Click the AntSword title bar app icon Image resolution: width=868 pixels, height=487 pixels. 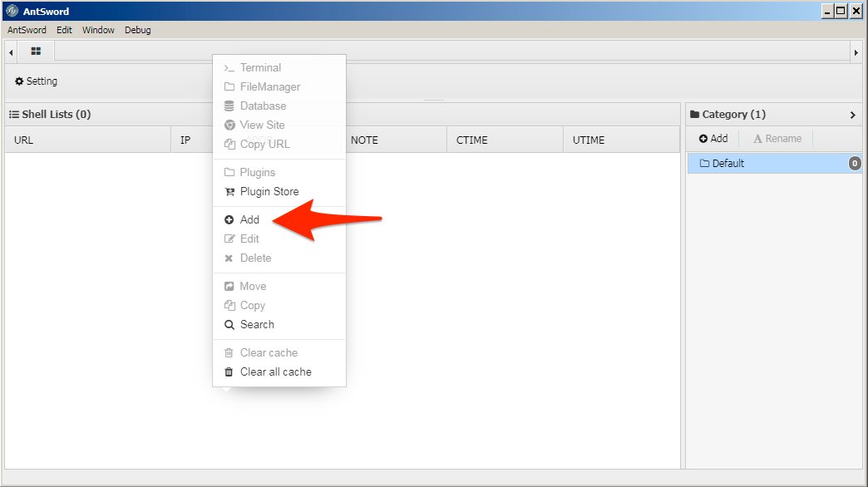click(x=12, y=11)
